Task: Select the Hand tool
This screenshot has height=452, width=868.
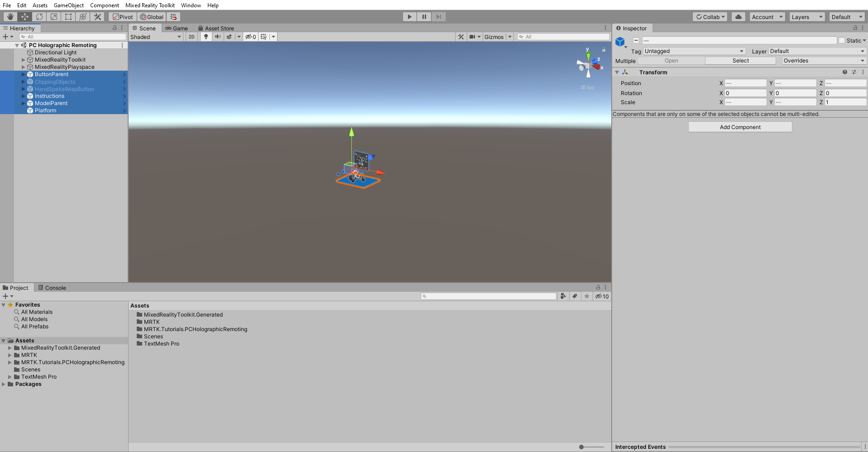Action: click(x=10, y=17)
